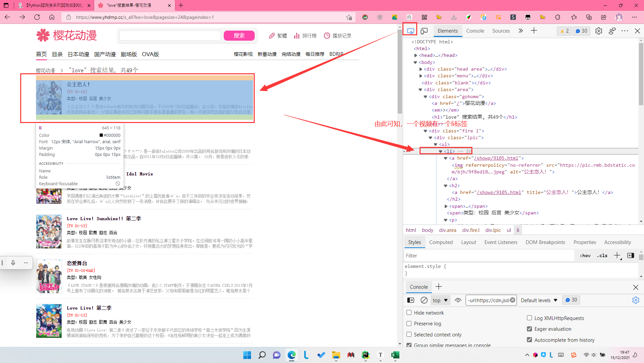Disable Autocomplete from history checkbox

pos(529,340)
